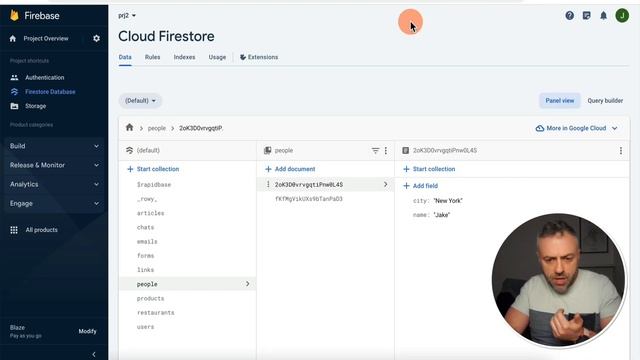640x360 pixels.
Task: Switch to the Indexes tab
Action: coord(184,57)
